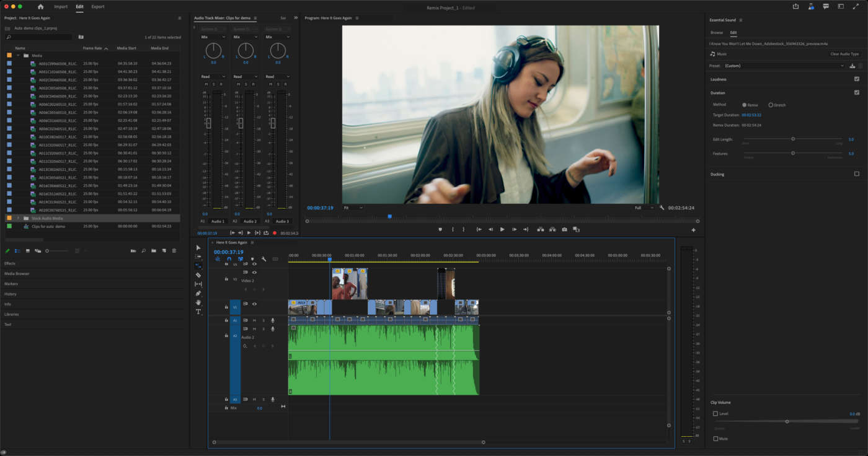
Task: Click the wrench settings icon in the Program monitor
Action: [662, 208]
